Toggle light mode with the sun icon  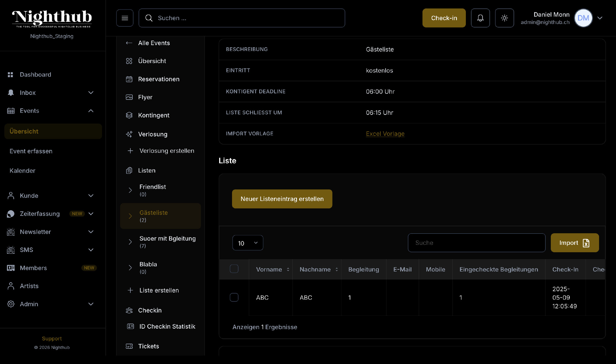[x=504, y=18]
